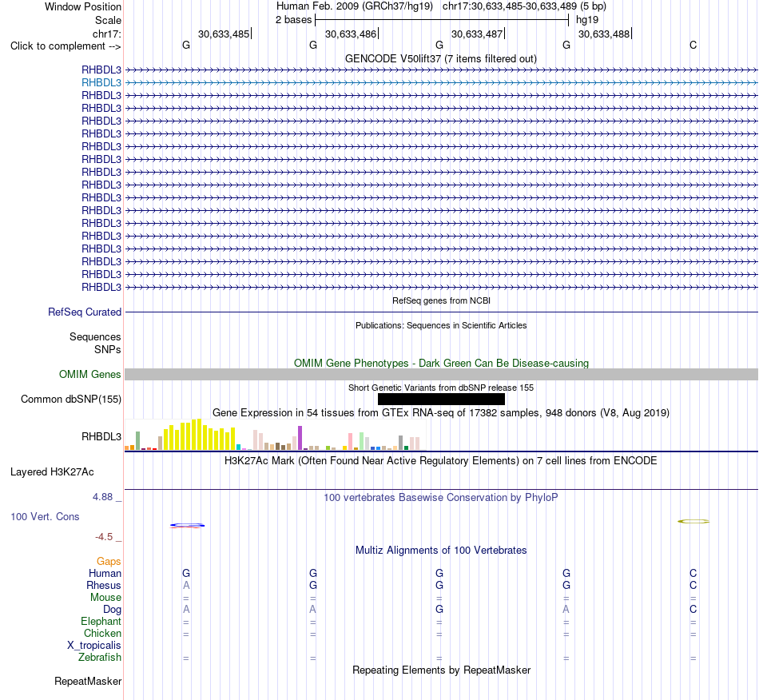Click the 'hg19' label next to scale bar

click(x=586, y=20)
